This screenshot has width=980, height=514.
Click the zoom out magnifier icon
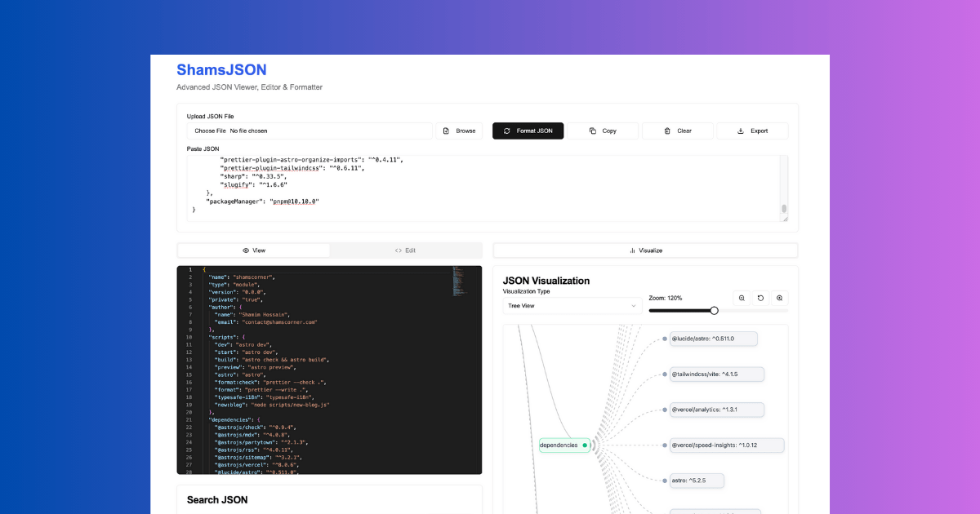click(742, 299)
